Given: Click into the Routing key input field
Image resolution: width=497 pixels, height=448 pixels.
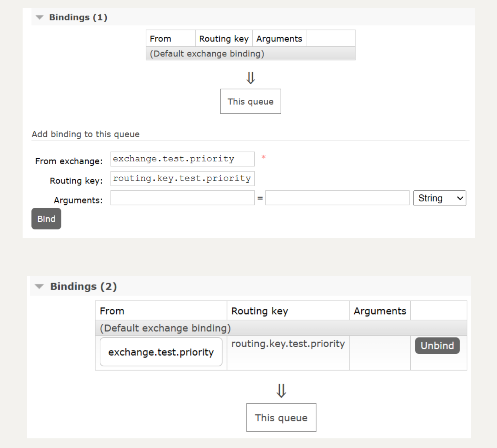Looking at the screenshot, I should click(182, 178).
